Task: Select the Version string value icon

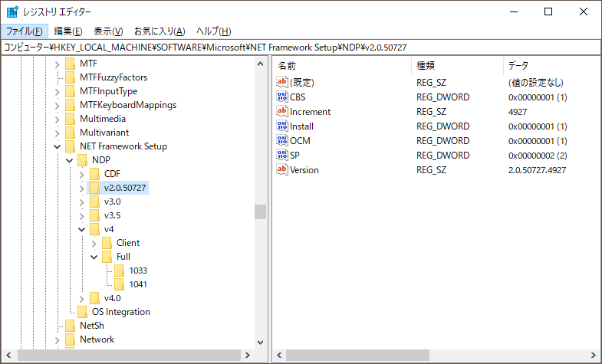Action: click(x=281, y=169)
